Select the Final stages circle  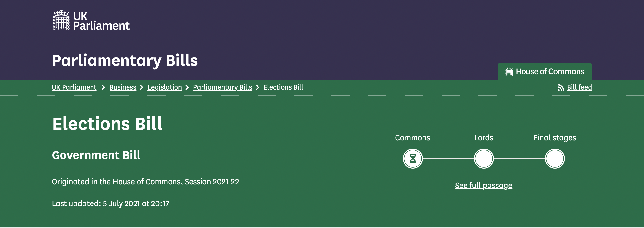(554, 158)
